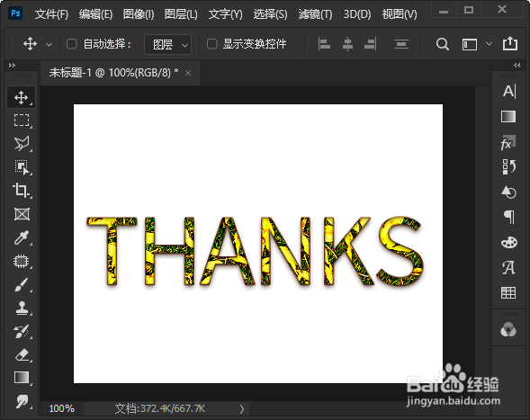This screenshot has width=530, height=420.
Task: Enable the 显示变换控件 checkbox
Action: tap(212, 44)
